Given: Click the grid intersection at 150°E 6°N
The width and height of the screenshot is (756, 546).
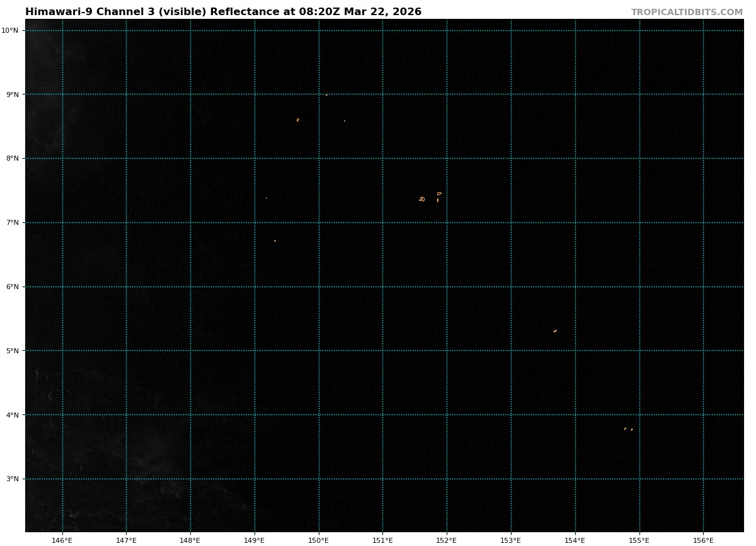Looking at the screenshot, I should [x=319, y=287].
